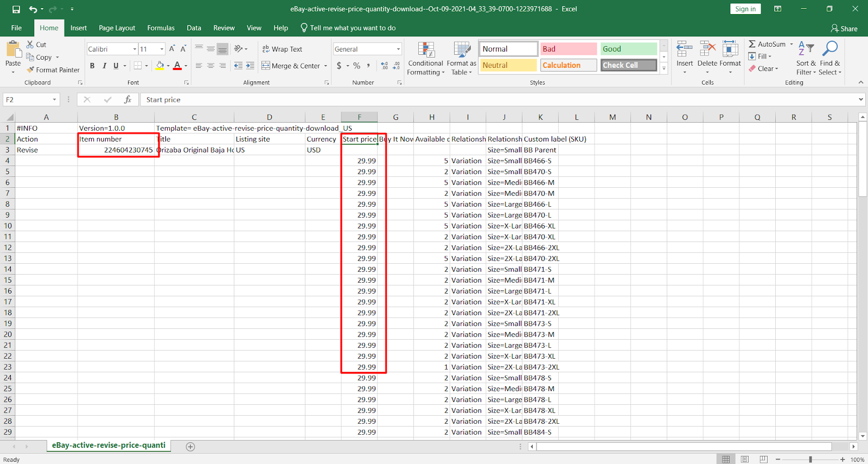Open the File menu

tap(17, 28)
